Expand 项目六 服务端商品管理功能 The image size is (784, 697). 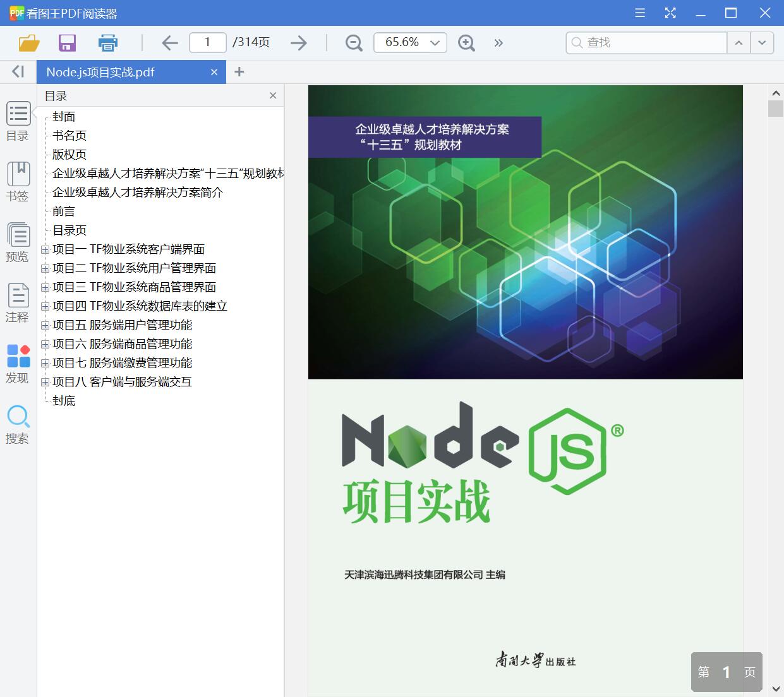(45, 344)
